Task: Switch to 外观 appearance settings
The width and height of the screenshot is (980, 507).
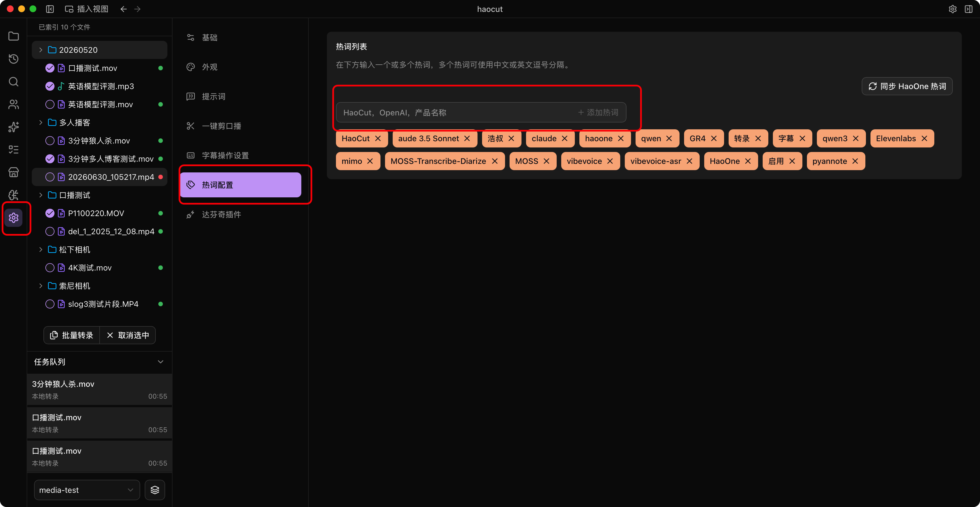Action: [240, 67]
